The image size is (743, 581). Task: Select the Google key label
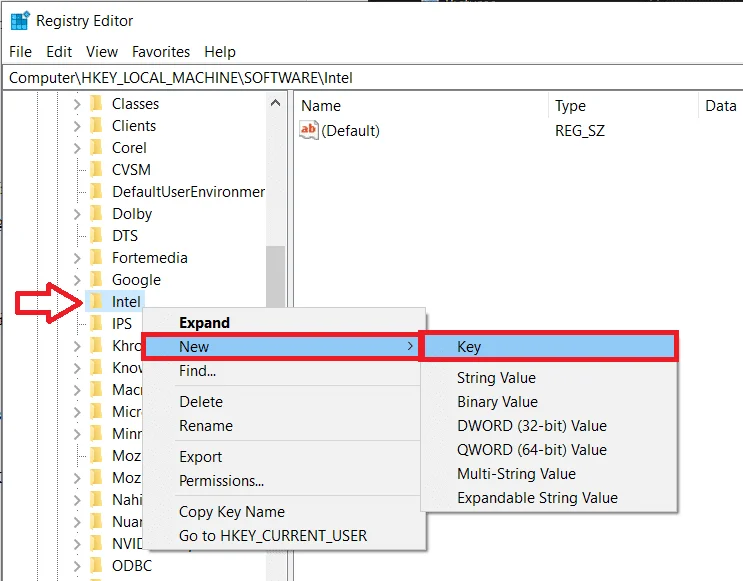[x=136, y=280]
